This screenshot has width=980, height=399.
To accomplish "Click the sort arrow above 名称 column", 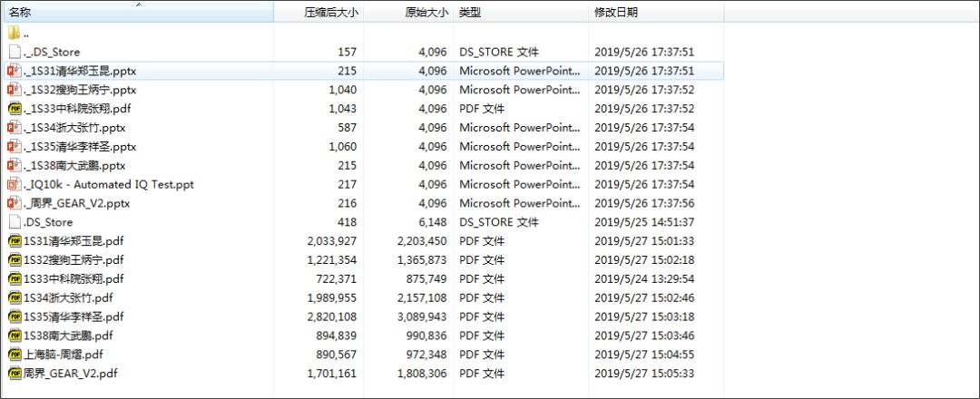I will 139,5.
